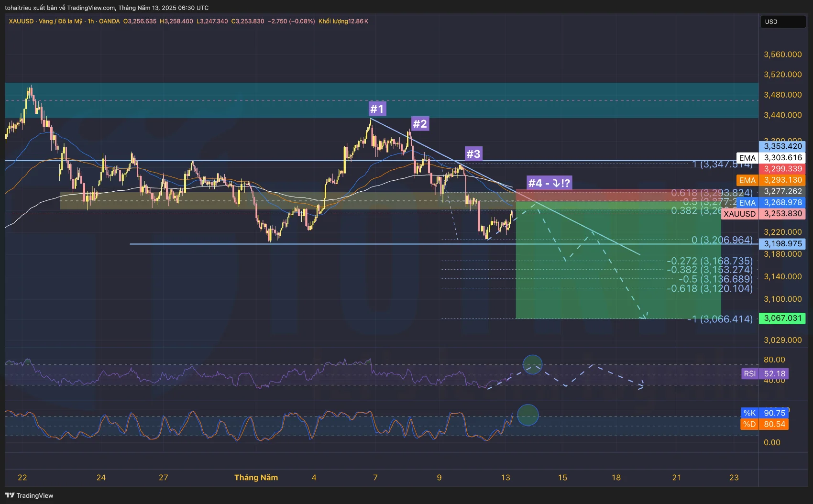Viewport: 813px width, 504px height.
Task: Select the #2 chart annotation marker
Action: [x=420, y=124]
